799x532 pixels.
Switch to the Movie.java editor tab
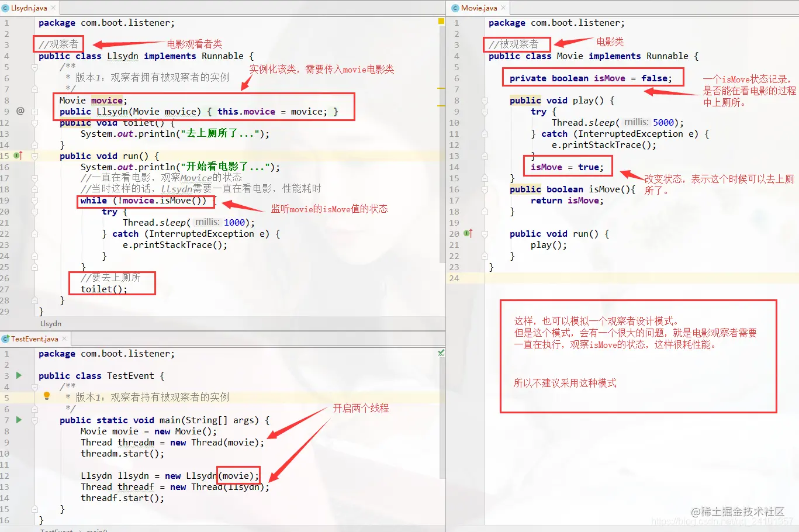tap(479, 8)
